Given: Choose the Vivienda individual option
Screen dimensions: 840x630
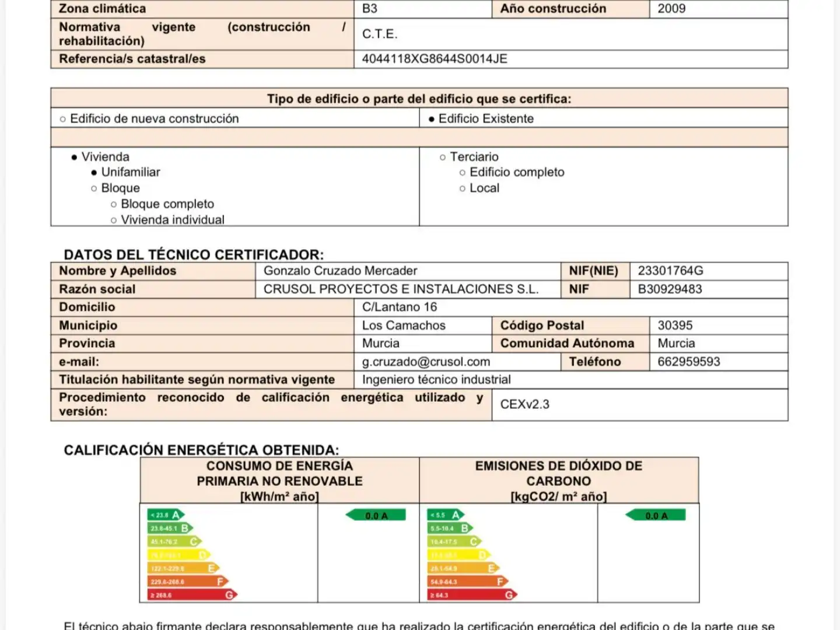Looking at the screenshot, I should 167,219.
